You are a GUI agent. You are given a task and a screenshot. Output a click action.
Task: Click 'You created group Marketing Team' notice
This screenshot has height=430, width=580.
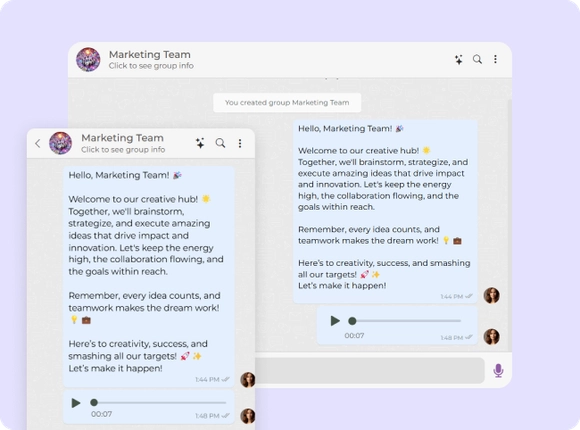pyautogui.click(x=287, y=103)
